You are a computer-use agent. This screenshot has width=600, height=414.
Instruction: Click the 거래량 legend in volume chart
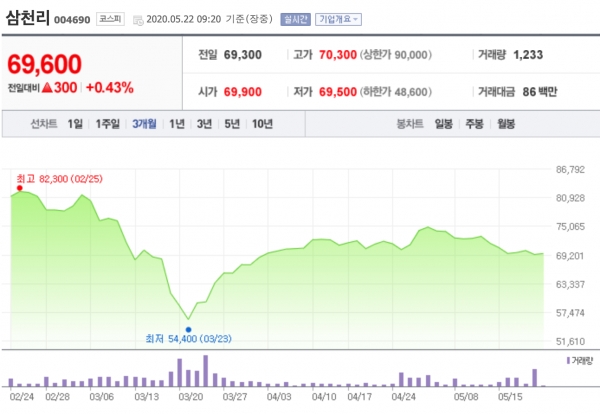[x=580, y=360]
